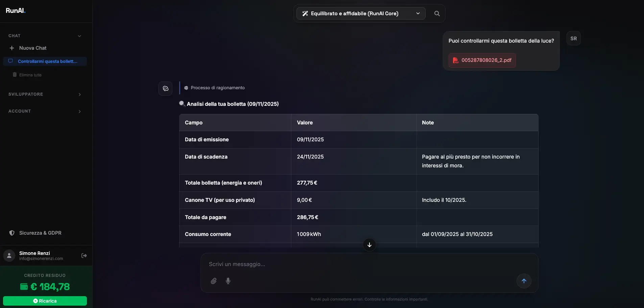Click the scroll-to-bottom arrow button
This screenshot has width=644, height=308.
point(369,245)
